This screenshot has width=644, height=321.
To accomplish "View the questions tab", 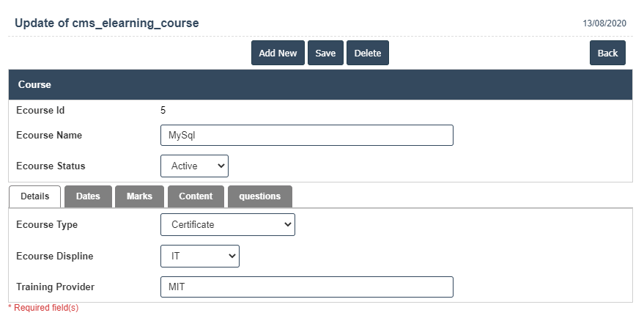I will 259,196.
